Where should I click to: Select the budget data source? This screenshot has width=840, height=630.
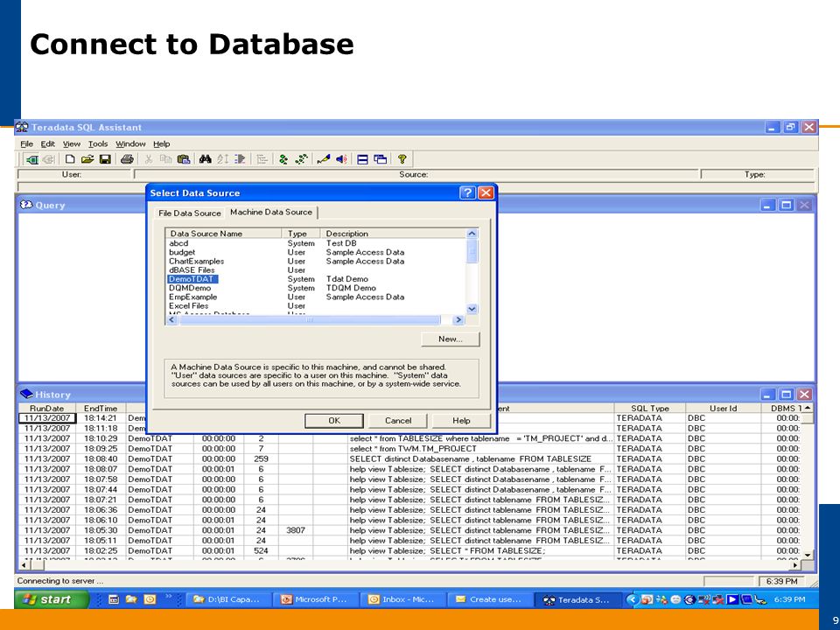(x=182, y=252)
